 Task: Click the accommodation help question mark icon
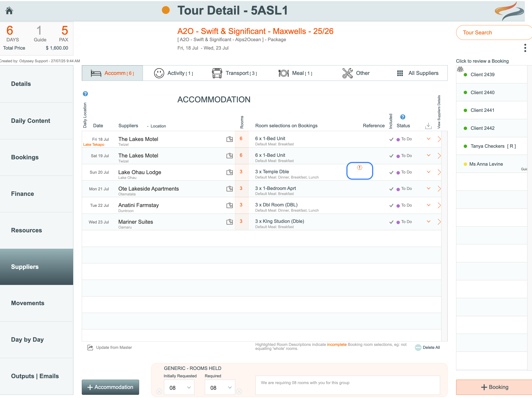pos(85,94)
